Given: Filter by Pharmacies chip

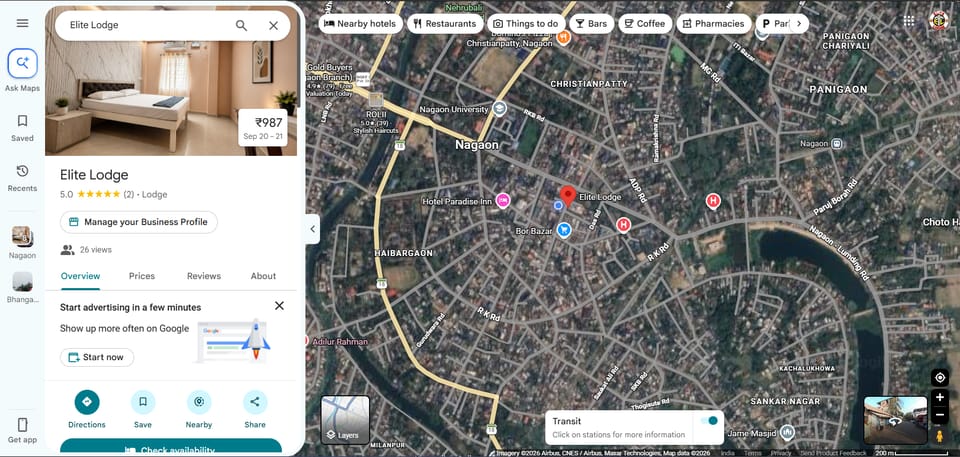Looking at the screenshot, I should [x=714, y=23].
